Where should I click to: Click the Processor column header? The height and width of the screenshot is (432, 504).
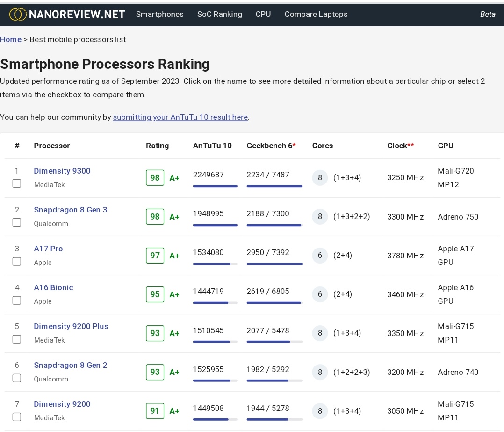tap(52, 146)
